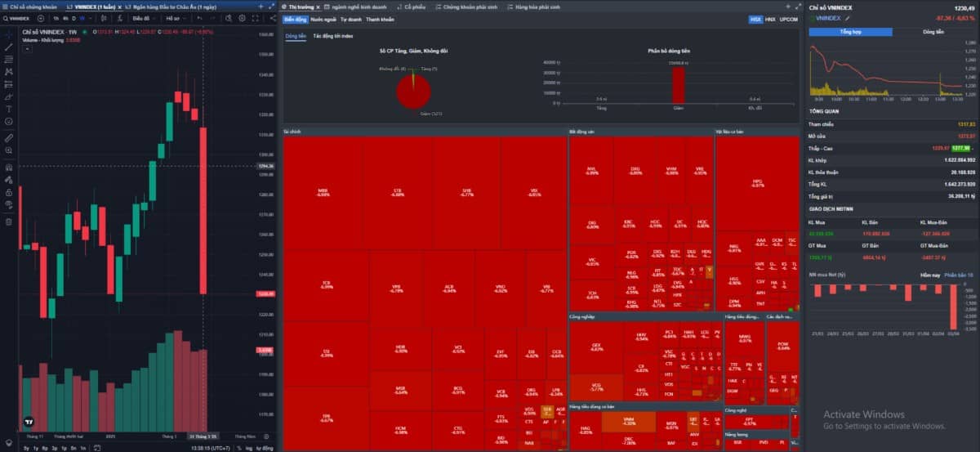This screenshot has height=452, width=980.
Task: Click the undo arrow in chart toolbar
Action: [200, 18]
